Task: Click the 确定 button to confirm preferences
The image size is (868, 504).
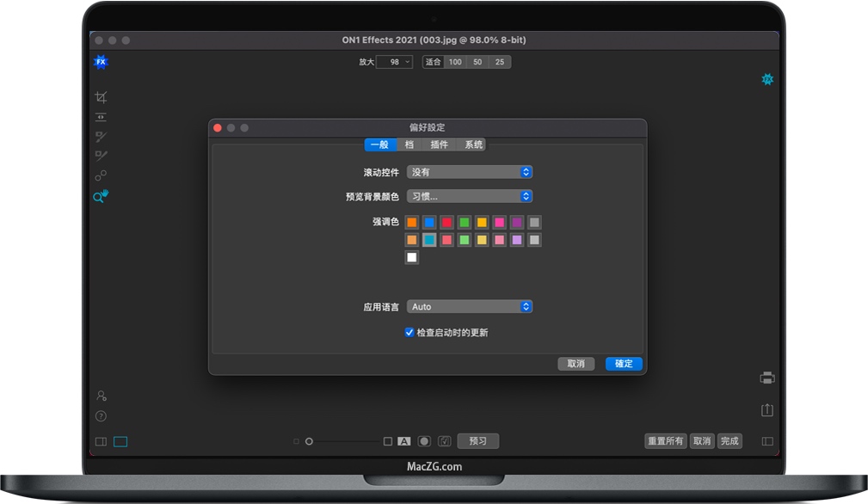Action: [x=623, y=364]
